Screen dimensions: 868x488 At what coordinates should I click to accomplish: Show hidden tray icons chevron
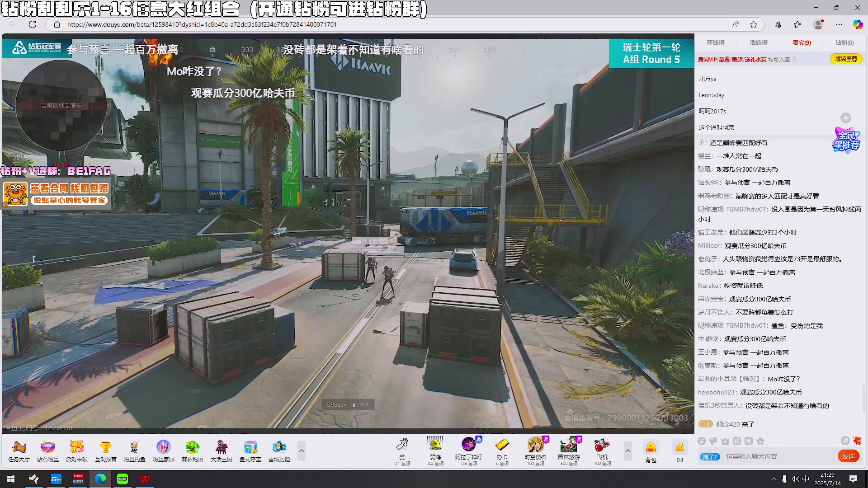pyautogui.click(x=774, y=479)
